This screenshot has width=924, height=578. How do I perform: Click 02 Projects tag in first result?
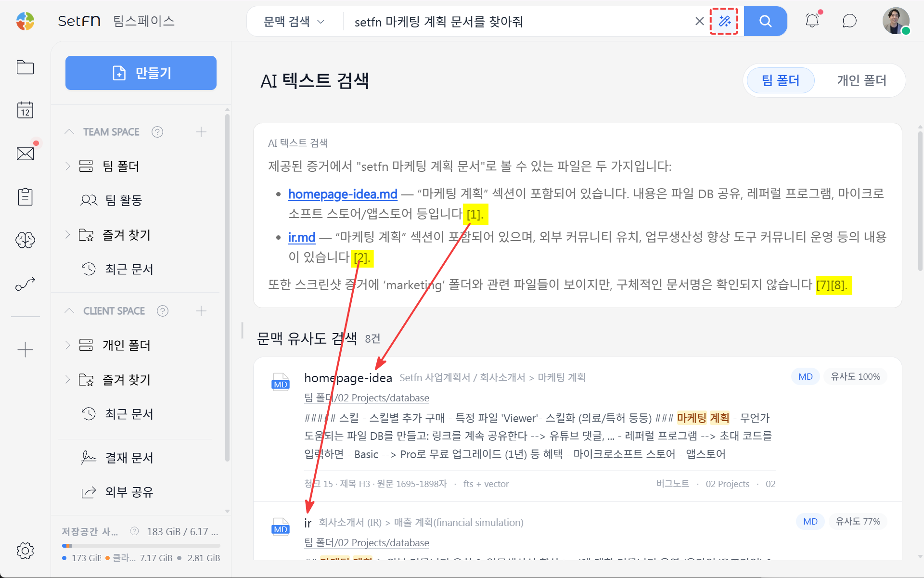pos(727,484)
